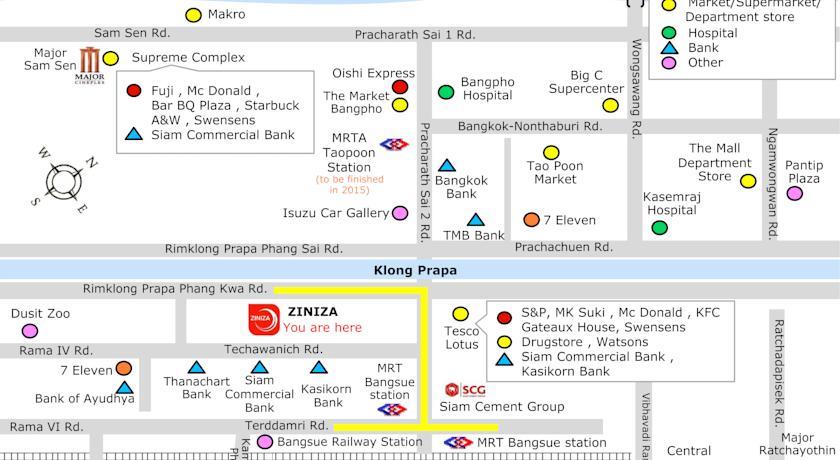Click the pink Isuzu Car Gallery marker
840x460 pixels.
tap(400, 213)
